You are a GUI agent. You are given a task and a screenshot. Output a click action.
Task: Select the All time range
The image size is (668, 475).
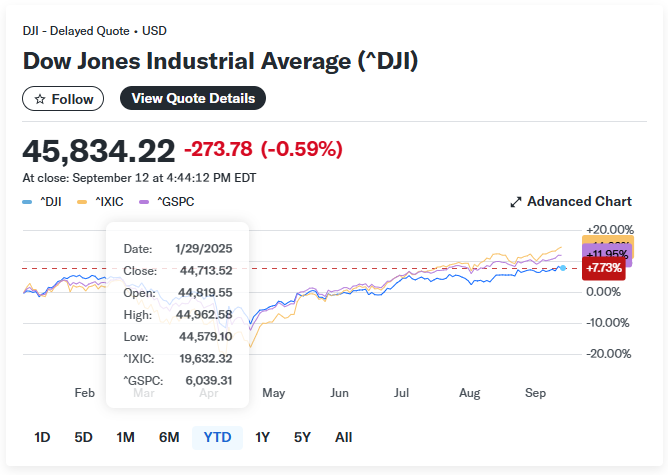343,437
